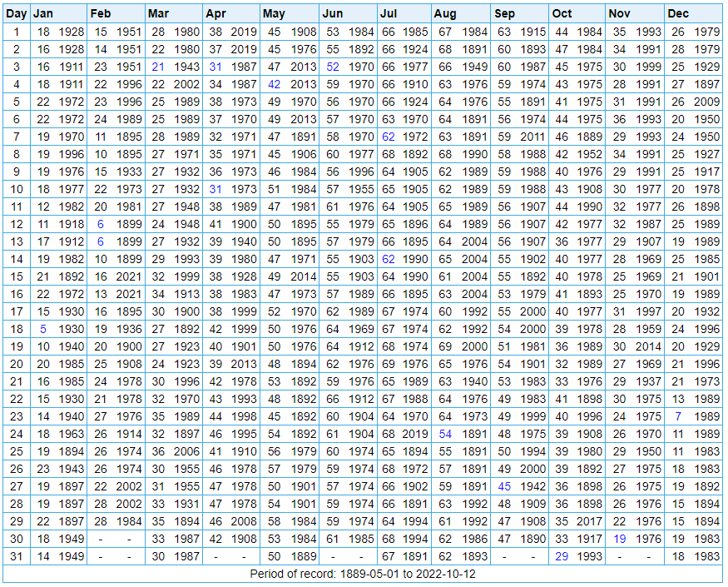Open blue value 19 in Nov, day 30
This screenshot has height=587, width=728.
(619, 539)
